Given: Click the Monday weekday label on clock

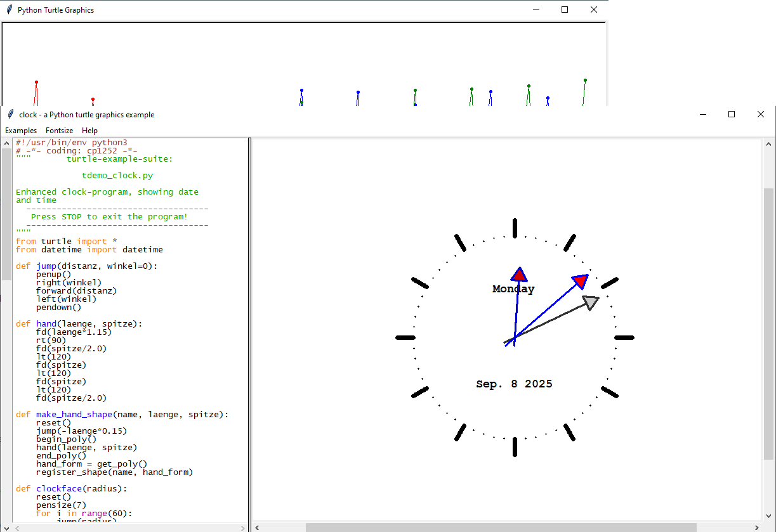Looking at the screenshot, I should (513, 289).
